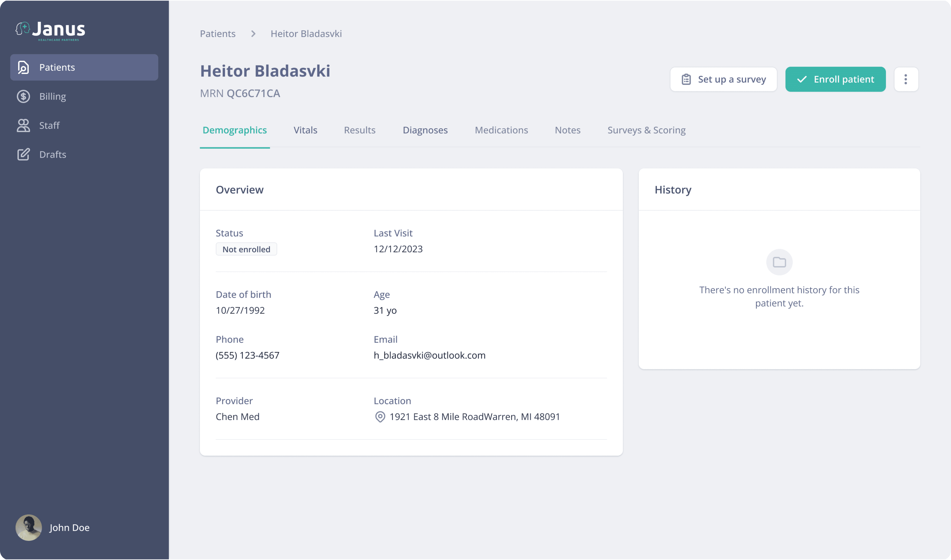
Task: Follow the Patients breadcrumb link
Action: [x=217, y=34]
